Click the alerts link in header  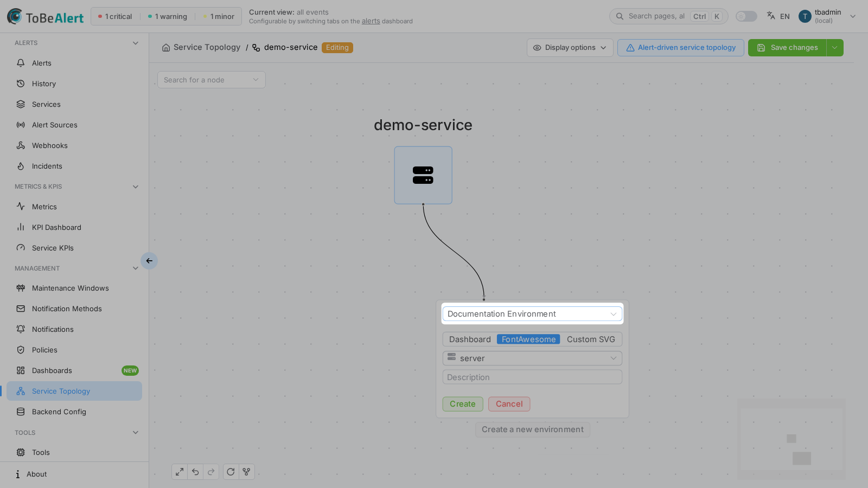(x=371, y=21)
